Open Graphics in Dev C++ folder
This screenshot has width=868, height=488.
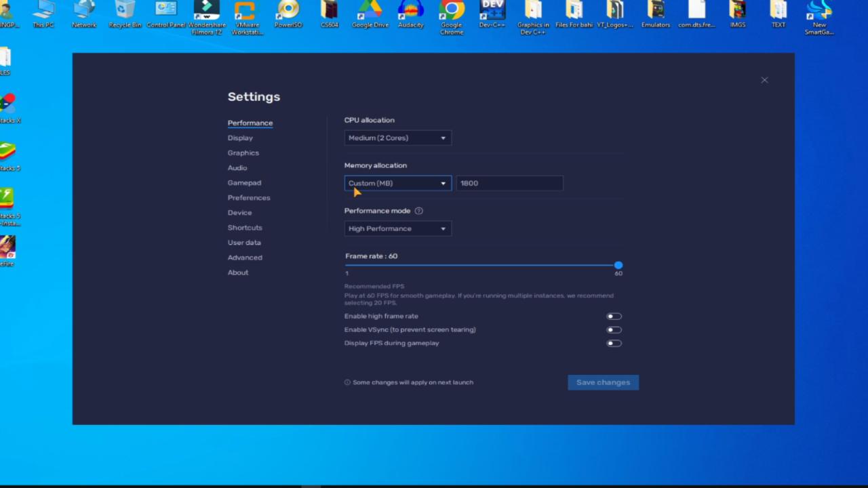533,17
